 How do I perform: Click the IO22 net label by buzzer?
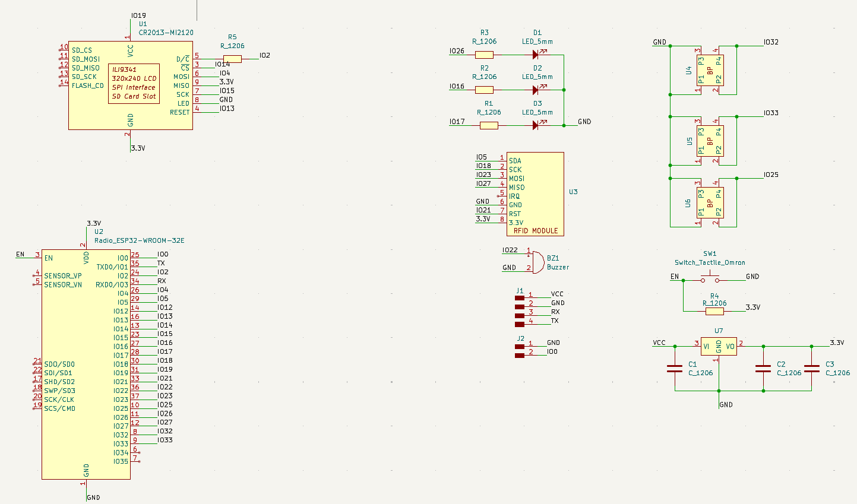(510, 251)
